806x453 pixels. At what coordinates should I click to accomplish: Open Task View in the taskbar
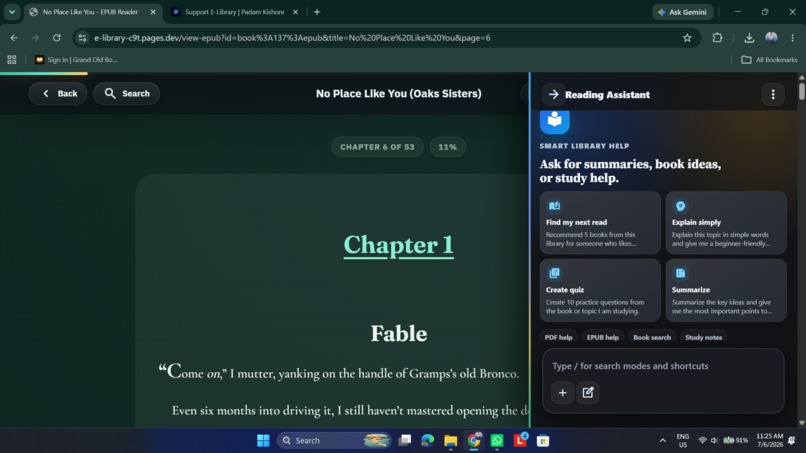point(405,441)
